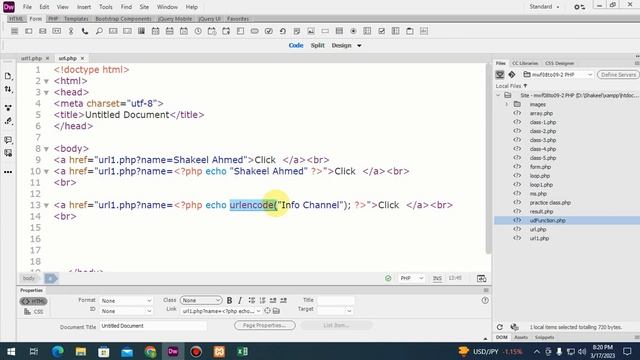Apply Bold in Properties panel

click(229, 300)
